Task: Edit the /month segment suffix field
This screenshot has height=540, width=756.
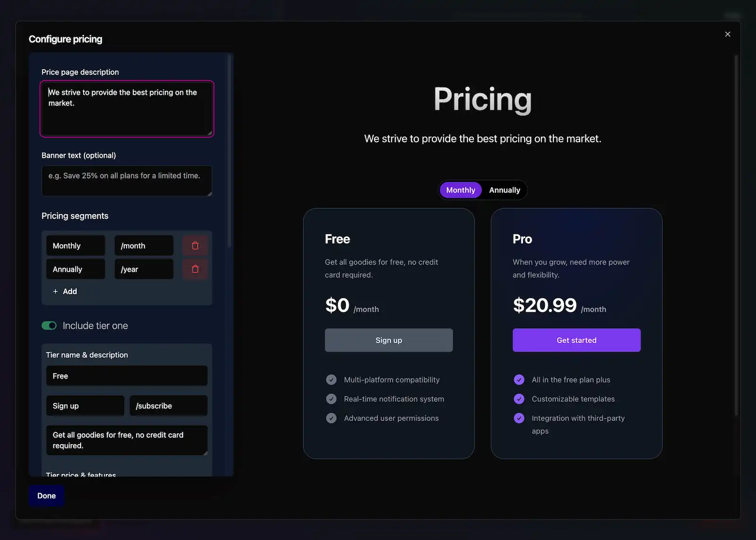Action: click(144, 246)
